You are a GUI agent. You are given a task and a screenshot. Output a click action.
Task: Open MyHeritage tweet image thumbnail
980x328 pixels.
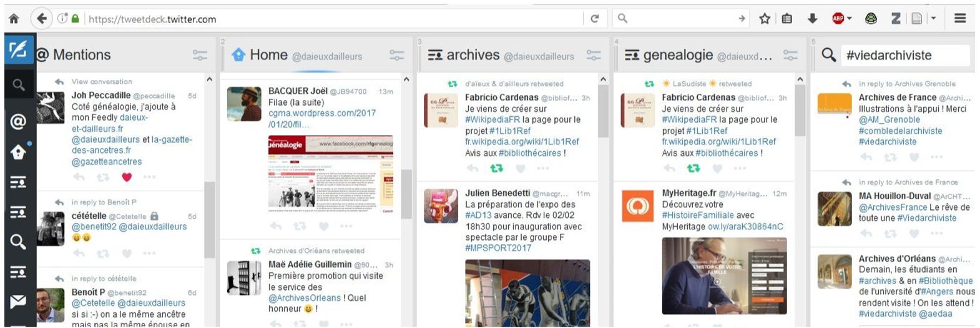724,276
